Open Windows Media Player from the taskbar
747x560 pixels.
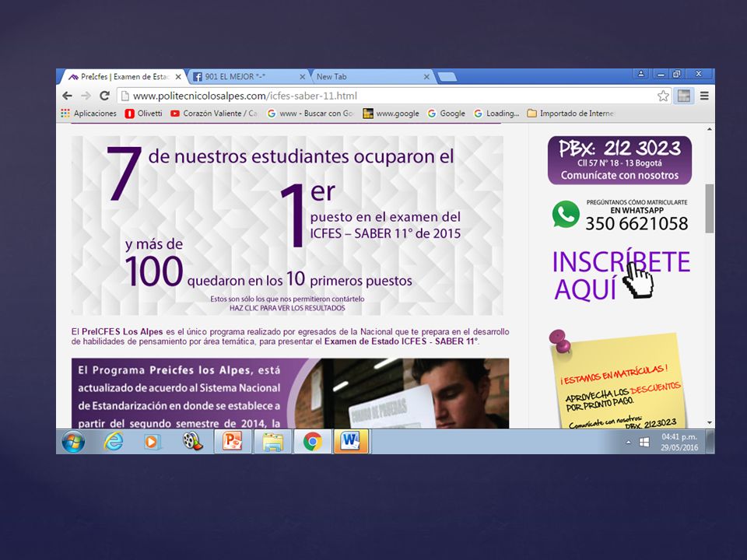(152, 442)
